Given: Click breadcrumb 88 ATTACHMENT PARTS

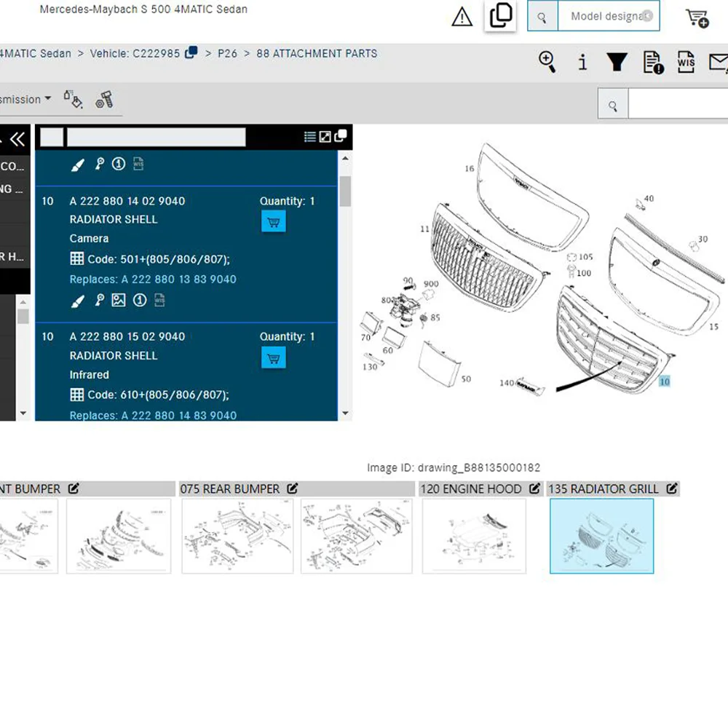Looking at the screenshot, I should [317, 54].
